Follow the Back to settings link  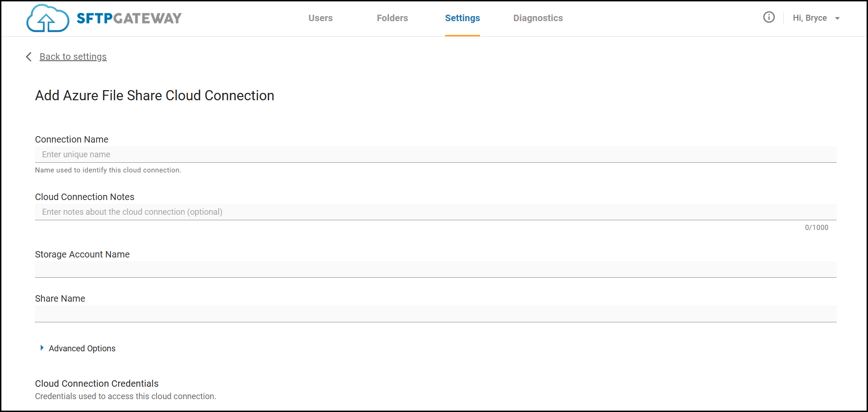(73, 57)
